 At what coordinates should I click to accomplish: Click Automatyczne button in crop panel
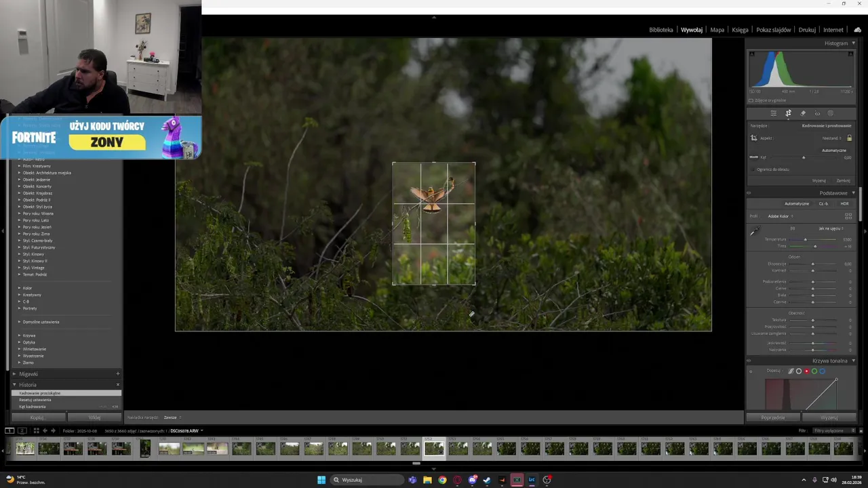click(833, 150)
